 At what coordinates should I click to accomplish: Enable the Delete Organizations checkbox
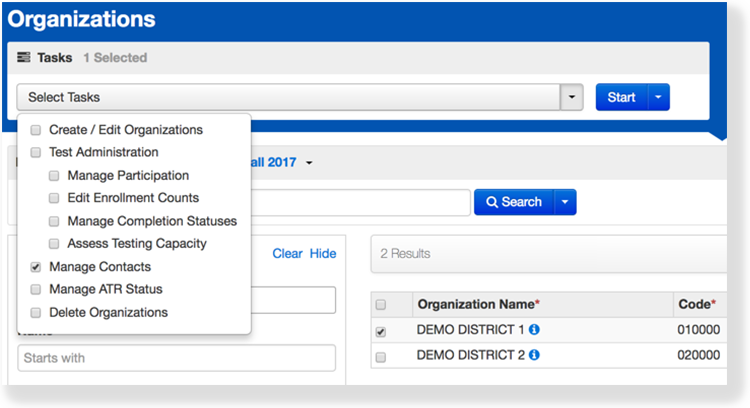(x=36, y=312)
